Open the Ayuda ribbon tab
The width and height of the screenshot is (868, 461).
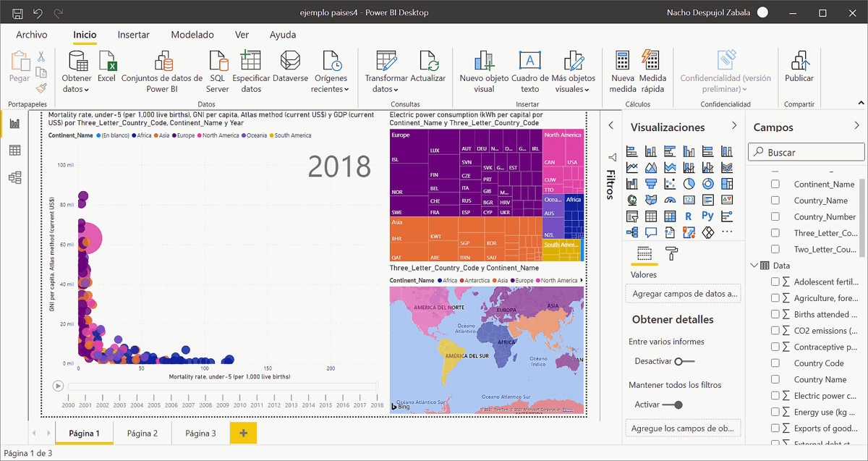(283, 35)
